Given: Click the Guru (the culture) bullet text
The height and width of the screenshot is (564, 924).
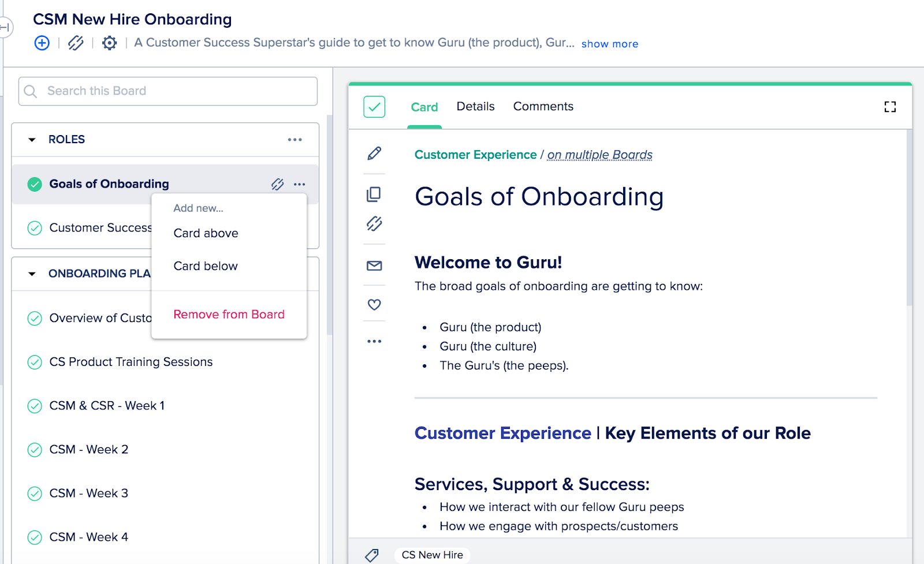Looking at the screenshot, I should [488, 346].
